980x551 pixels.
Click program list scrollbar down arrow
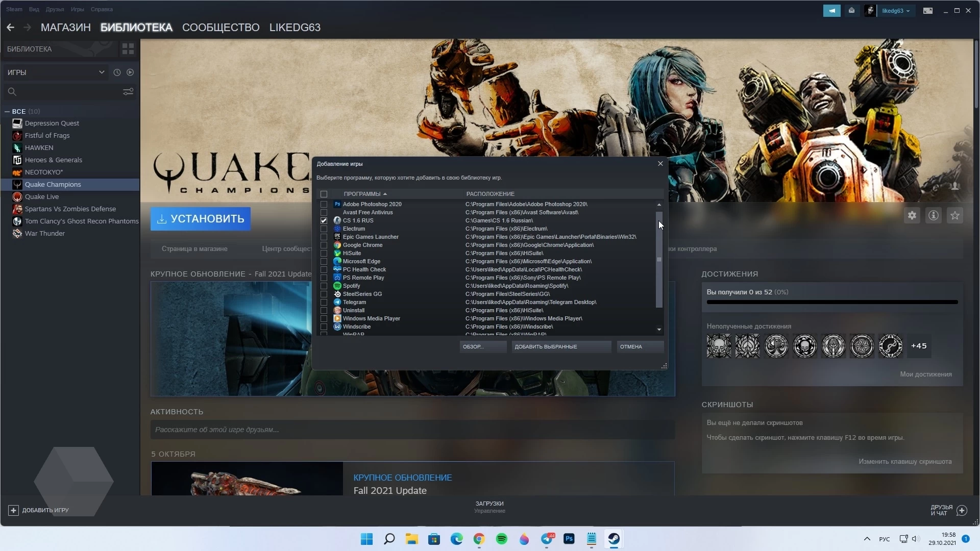point(659,330)
